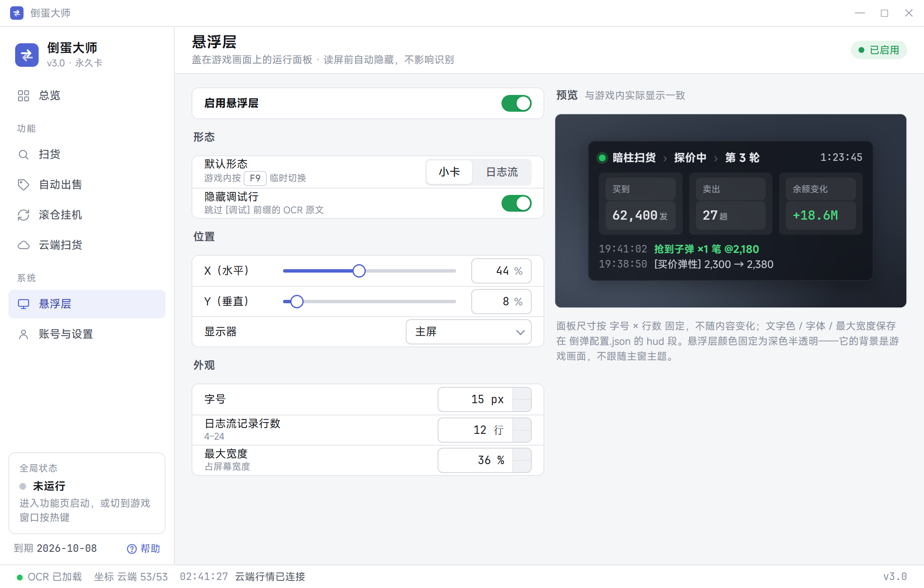Screen dimensions: 924x588
Task: Click the 总览 grid icon in sidebar
Action: tap(24, 96)
